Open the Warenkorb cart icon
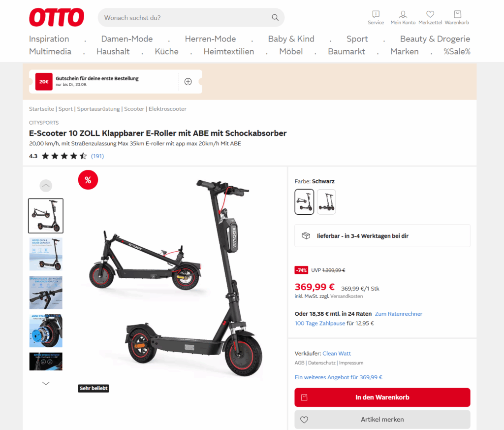Viewport: 504px width, 430px height. [457, 18]
